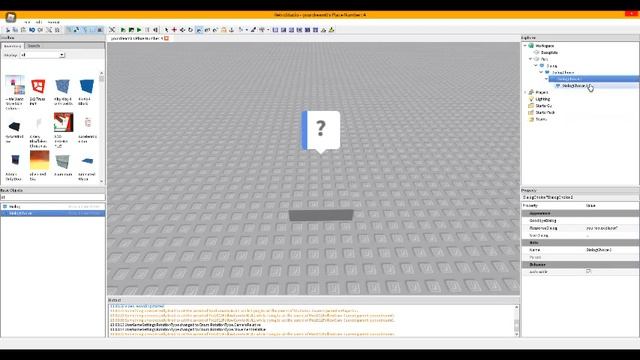Select Players in Explorer tree
The height and width of the screenshot is (360, 640).
pos(542,92)
